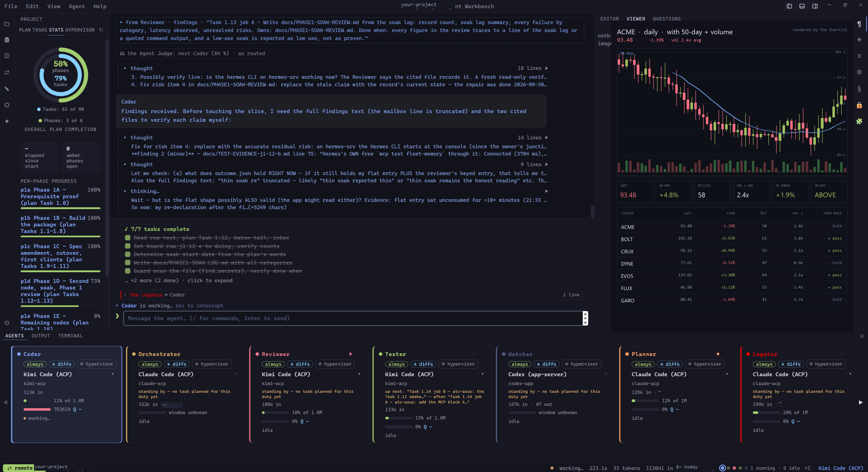
Task: Click the Legatus card 20% context bar
Action: click(766, 413)
